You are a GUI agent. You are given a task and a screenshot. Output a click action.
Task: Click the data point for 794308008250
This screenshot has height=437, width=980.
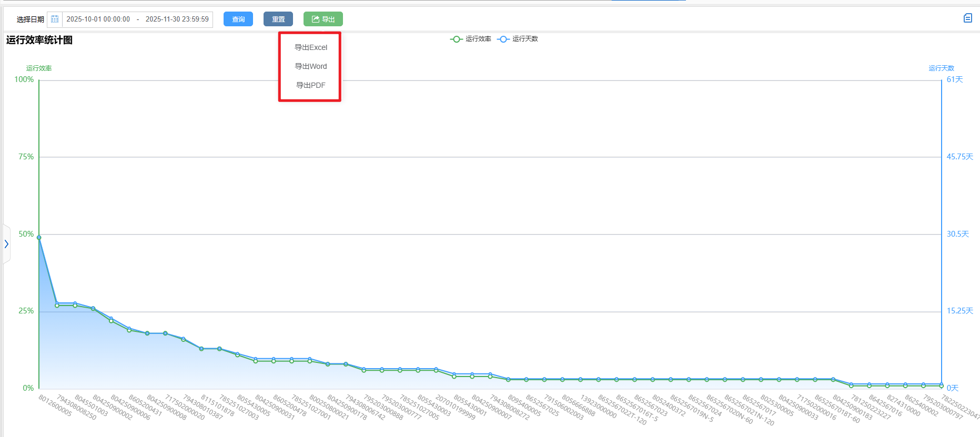click(57, 304)
